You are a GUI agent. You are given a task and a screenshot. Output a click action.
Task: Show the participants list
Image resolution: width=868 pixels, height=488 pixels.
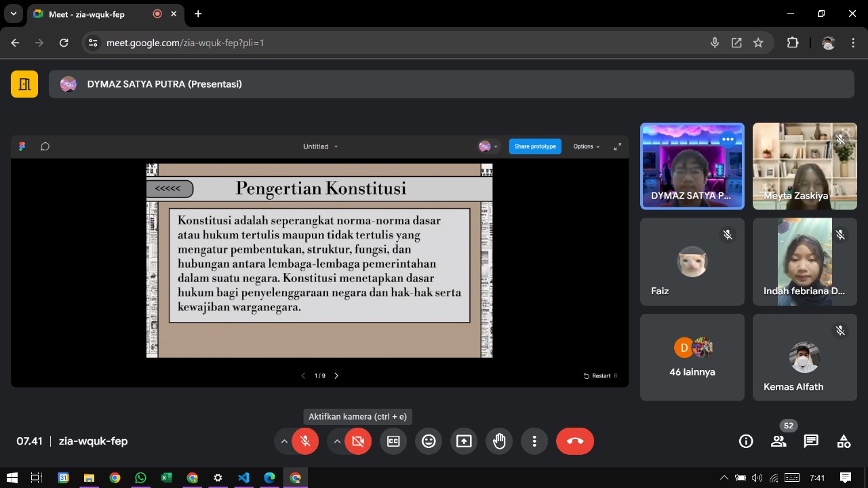click(778, 441)
